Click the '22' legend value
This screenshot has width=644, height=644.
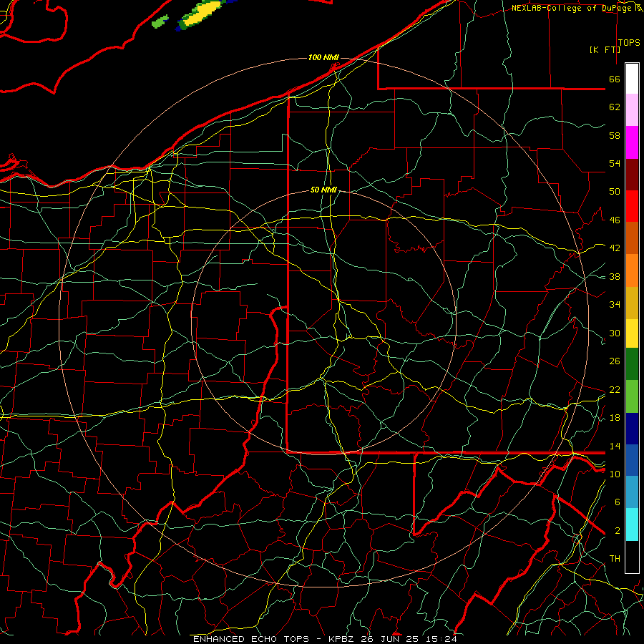pyautogui.click(x=615, y=389)
